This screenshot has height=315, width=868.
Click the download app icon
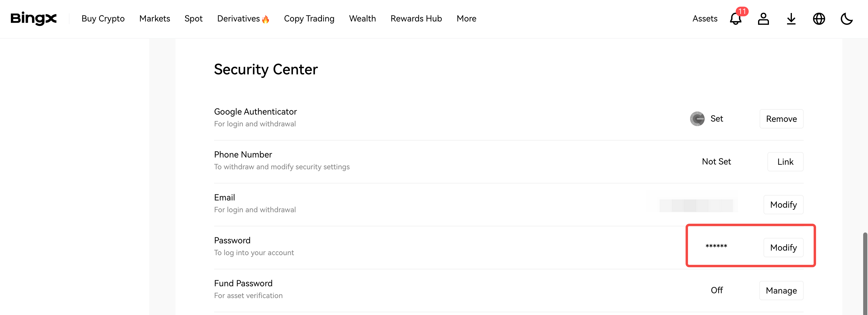pos(791,18)
